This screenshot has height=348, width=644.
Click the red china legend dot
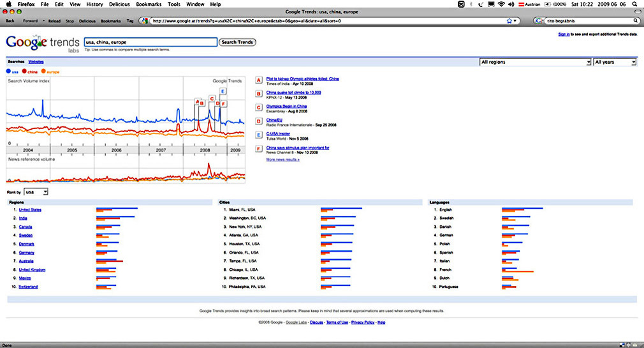point(24,71)
